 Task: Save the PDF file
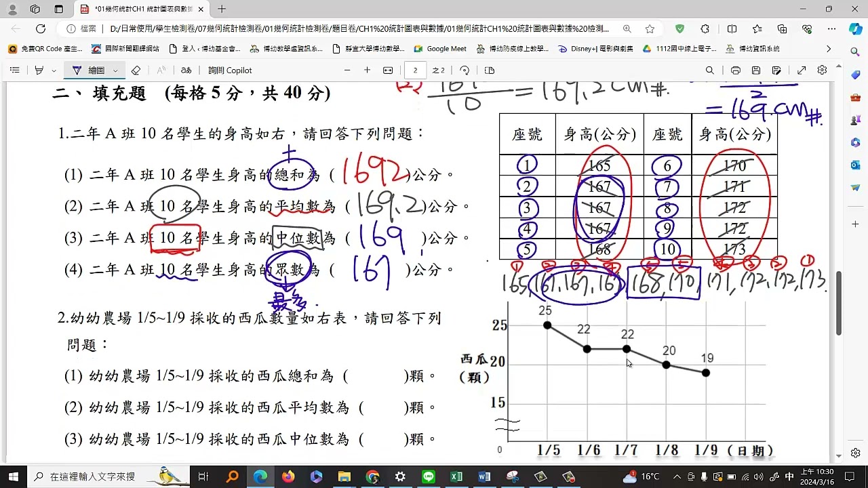756,70
